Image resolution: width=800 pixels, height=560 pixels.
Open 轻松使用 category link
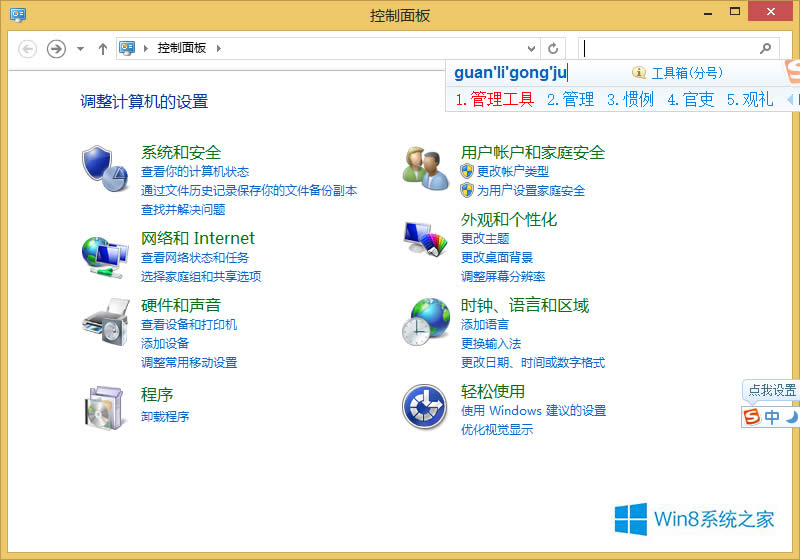pyautogui.click(x=493, y=391)
